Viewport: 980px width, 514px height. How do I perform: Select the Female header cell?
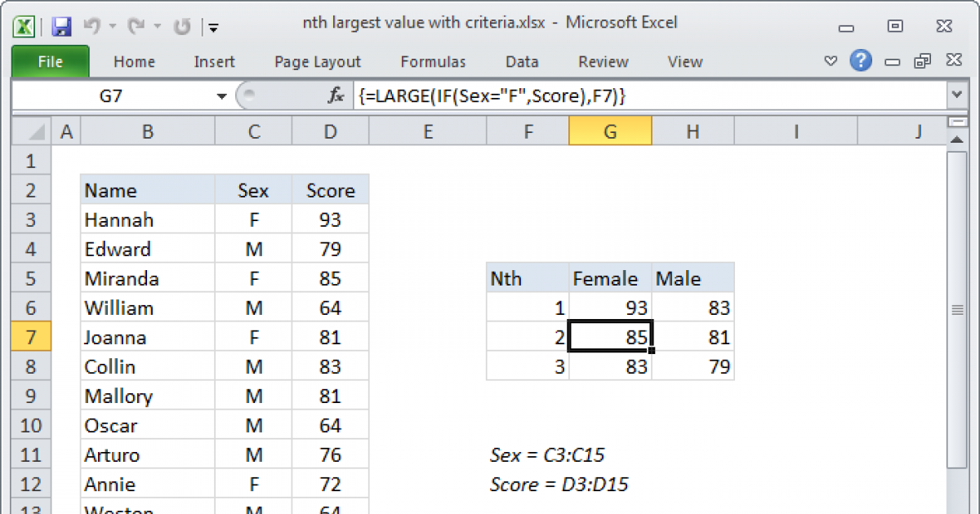610,279
